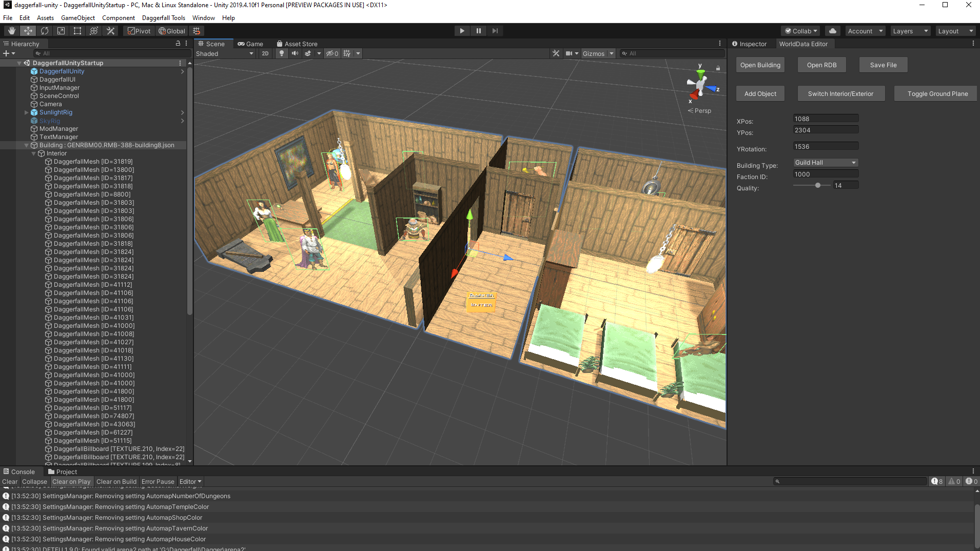Select the combined Transform tool
This screenshot has width=980, height=551.
point(94,31)
